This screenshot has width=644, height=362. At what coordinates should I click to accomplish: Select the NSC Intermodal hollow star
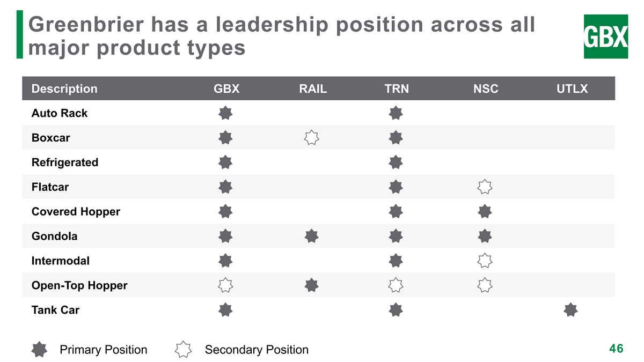tap(485, 261)
